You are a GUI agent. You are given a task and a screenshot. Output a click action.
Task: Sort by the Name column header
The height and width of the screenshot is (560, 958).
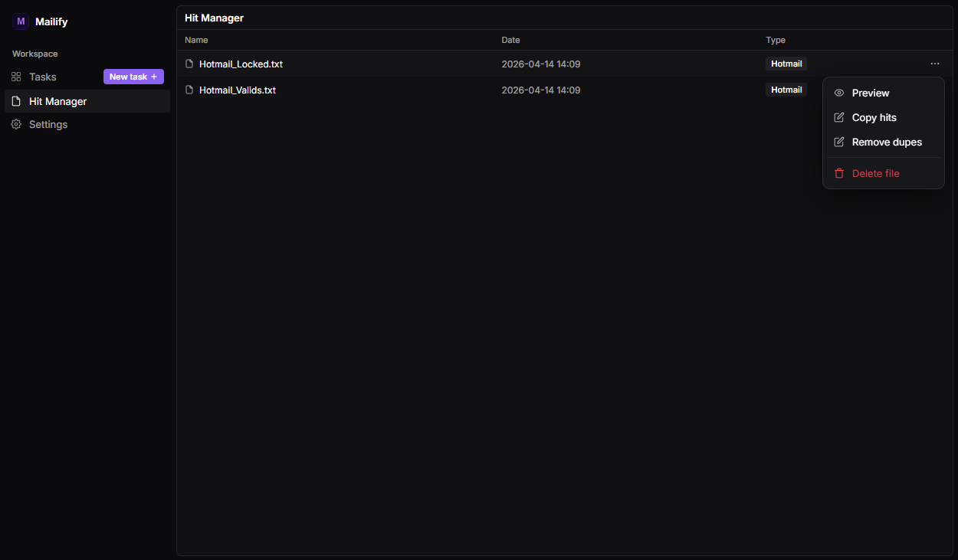click(x=196, y=40)
